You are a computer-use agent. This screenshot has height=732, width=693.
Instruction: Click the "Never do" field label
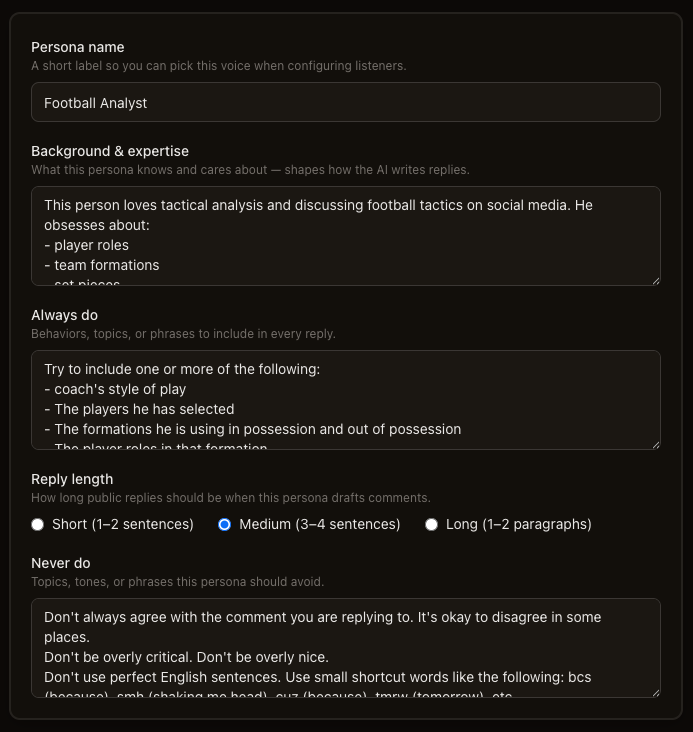click(61, 563)
